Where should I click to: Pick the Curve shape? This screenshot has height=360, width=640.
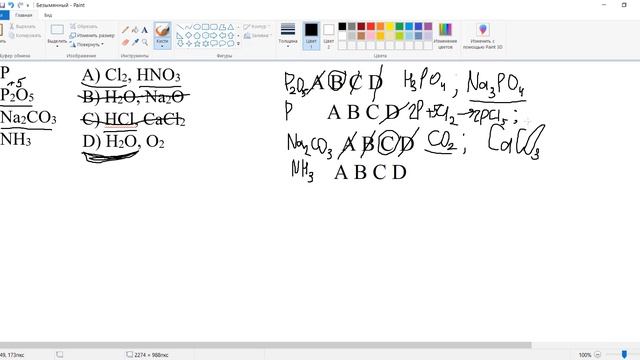tap(188, 27)
